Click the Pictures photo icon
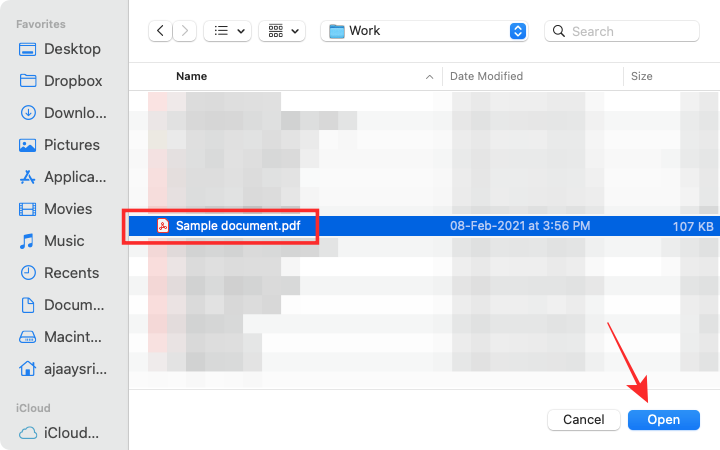The width and height of the screenshot is (720, 450). [x=28, y=146]
